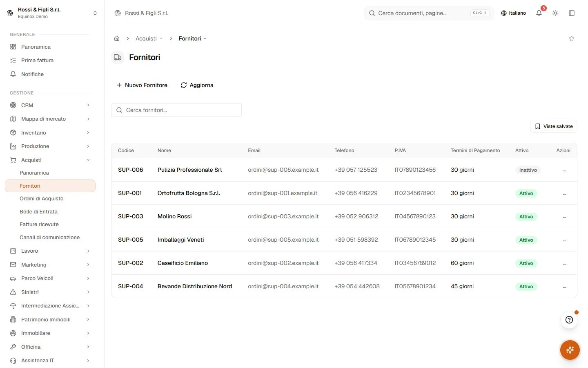Expand the CRM sidebar section
Screen dimensions: 588x368
pos(50,105)
